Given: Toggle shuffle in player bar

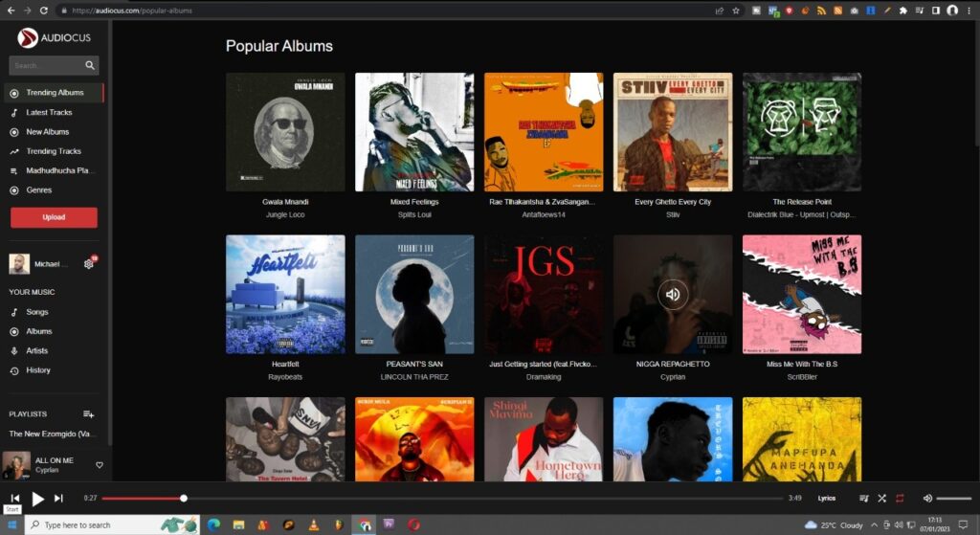Looking at the screenshot, I should pyautogui.click(x=881, y=498).
